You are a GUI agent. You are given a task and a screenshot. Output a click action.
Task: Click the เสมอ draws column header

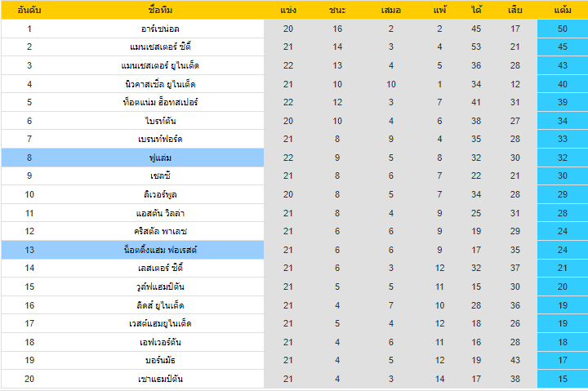(x=390, y=10)
